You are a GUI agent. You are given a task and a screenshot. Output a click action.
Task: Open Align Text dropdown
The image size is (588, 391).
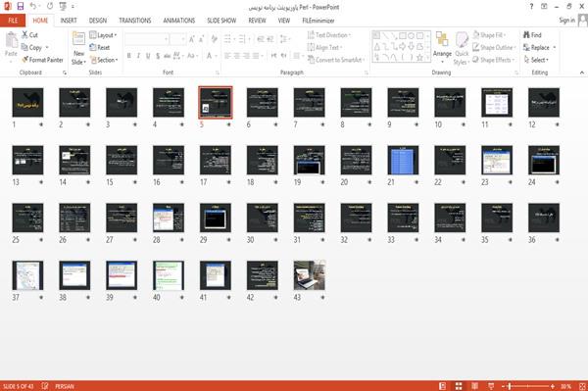tap(324, 47)
